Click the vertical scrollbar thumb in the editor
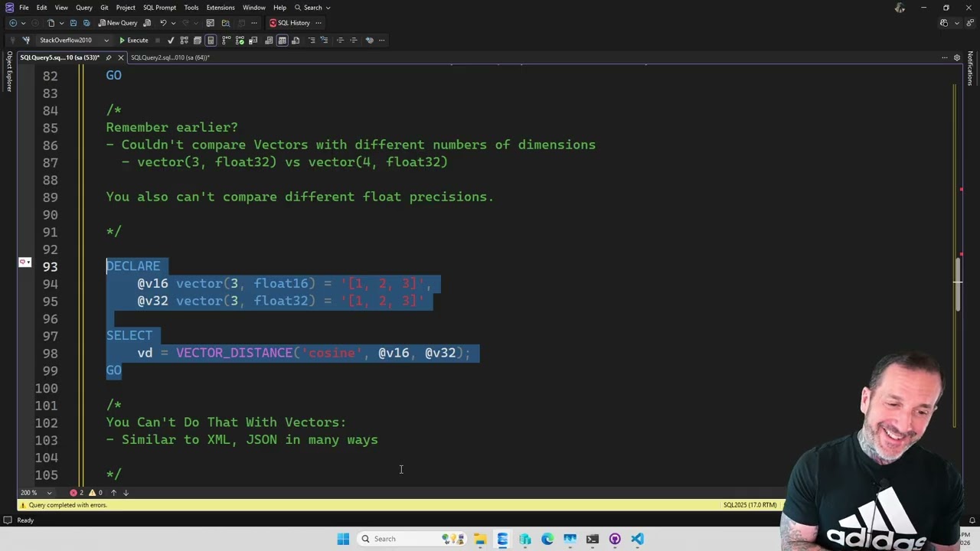Viewport: 980px width, 551px height. [957, 284]
